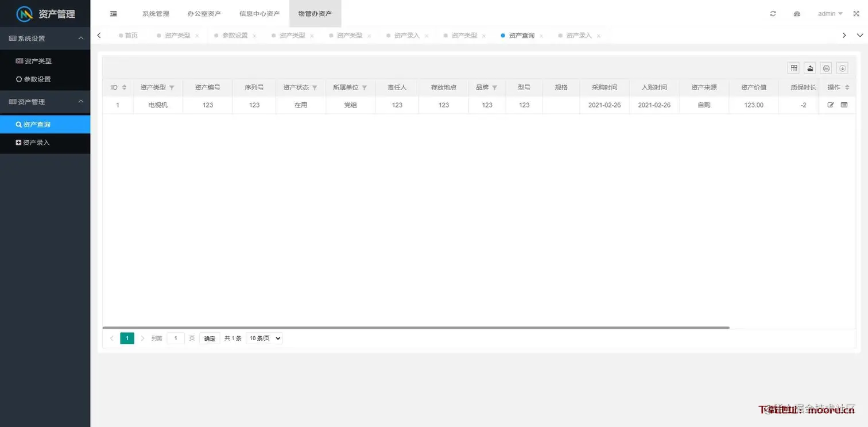The width and height of the screenshot is (868, 427).
Task: Click the 在用 status cell
Action: [x=301, y=105]
